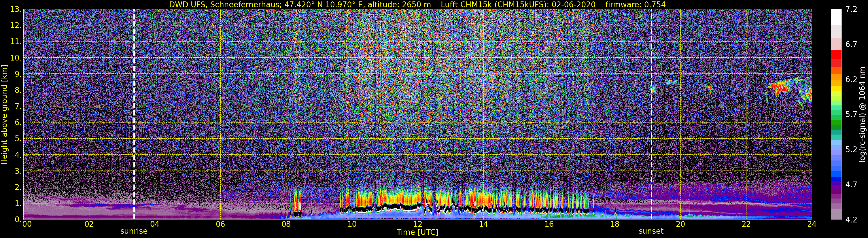Screen dimensions: 868x238
Task: Click the dashed sunrise marker line
Action: (x=134, y=114)
